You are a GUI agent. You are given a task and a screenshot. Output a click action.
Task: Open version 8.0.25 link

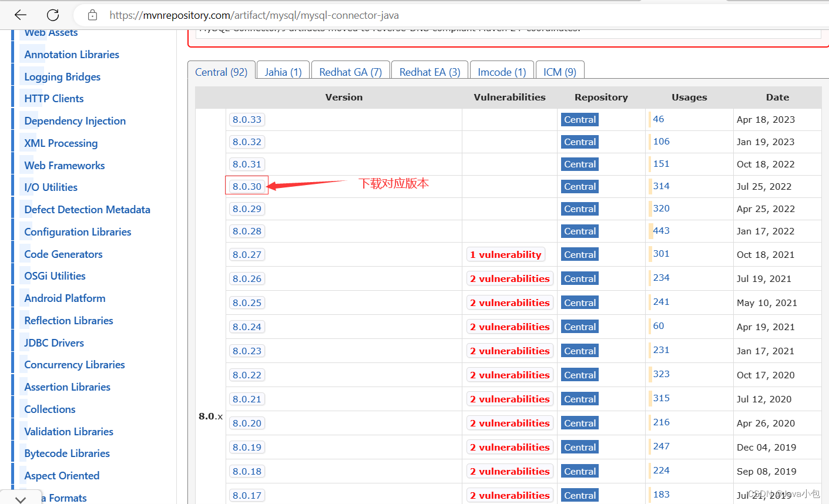click(247, 303)
